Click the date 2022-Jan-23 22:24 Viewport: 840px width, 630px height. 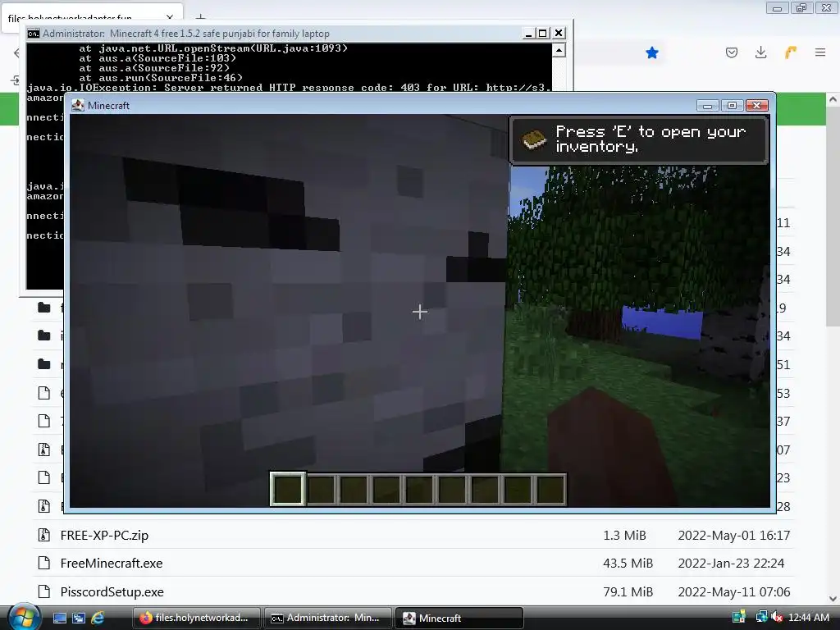(x=731, y=563)
